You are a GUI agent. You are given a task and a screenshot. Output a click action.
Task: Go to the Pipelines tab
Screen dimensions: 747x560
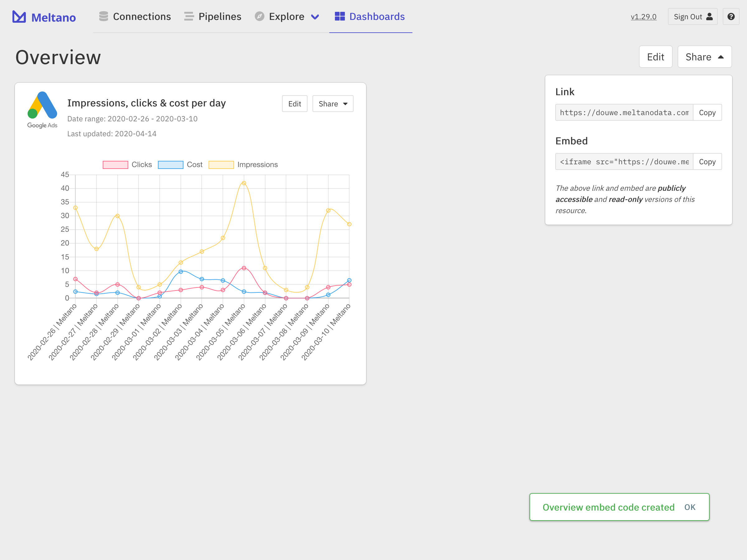pyautogui.click(x=219, y=16)
